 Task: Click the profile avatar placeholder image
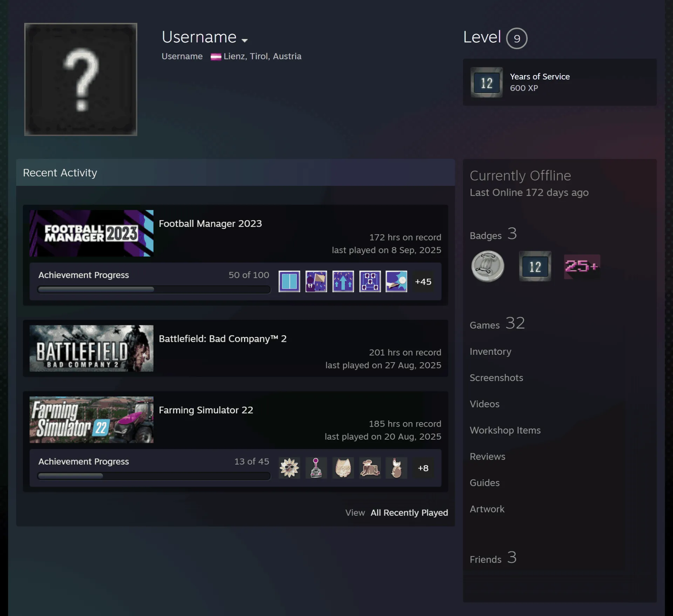81,79
